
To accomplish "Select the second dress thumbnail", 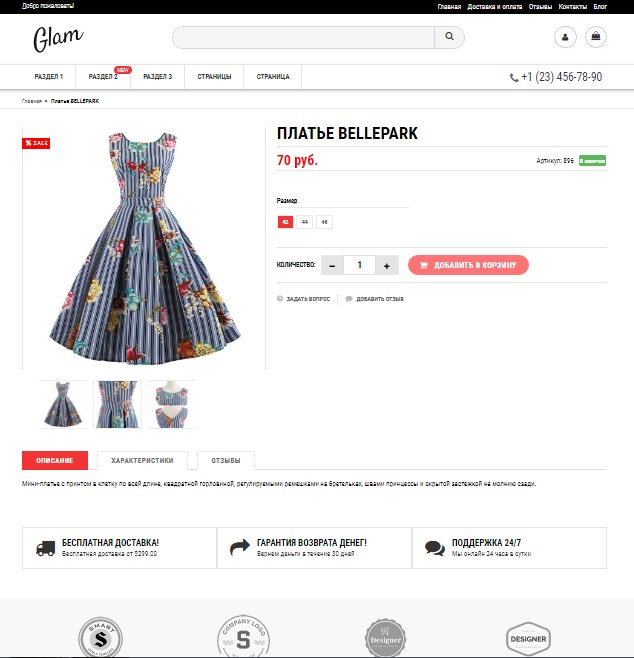I will (117, 405).
